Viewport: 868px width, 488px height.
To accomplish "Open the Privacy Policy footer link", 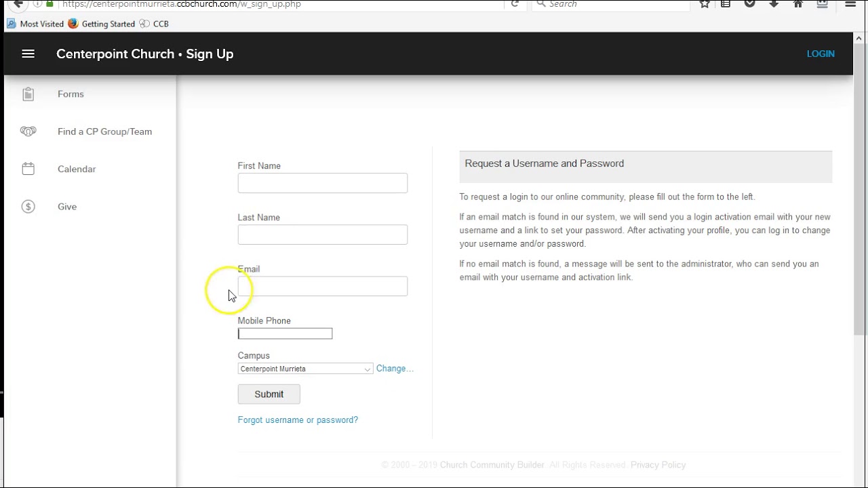I will pos(658,465).
